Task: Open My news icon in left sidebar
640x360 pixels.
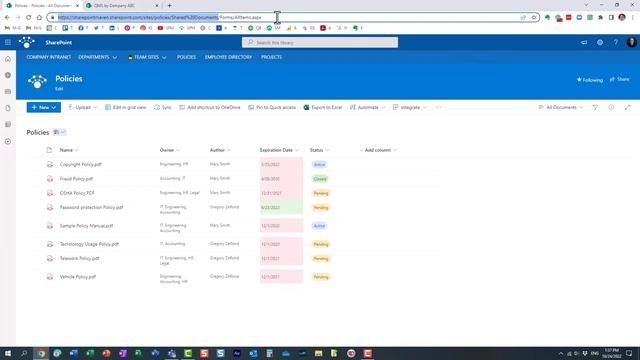Action: [8, 92]
